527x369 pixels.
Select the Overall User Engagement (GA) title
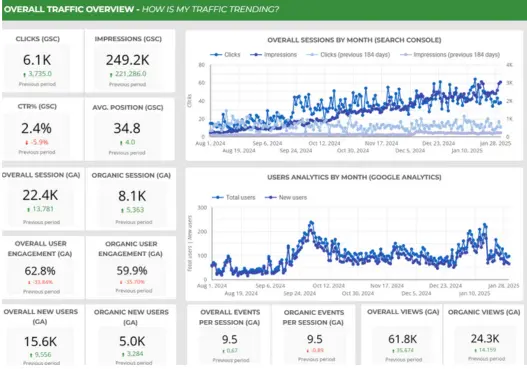pyautogui.click(x=40, y=249)
